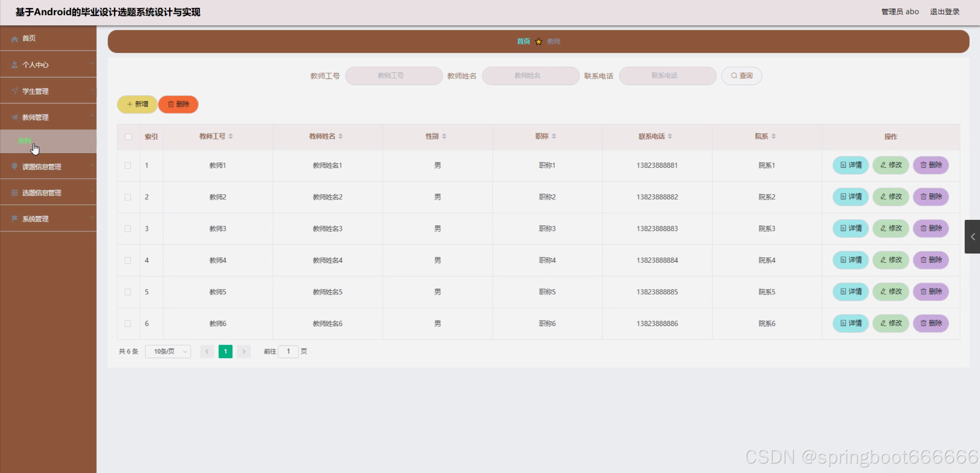
Task: Click the home icon in sidebar
Action: point(15,39)
